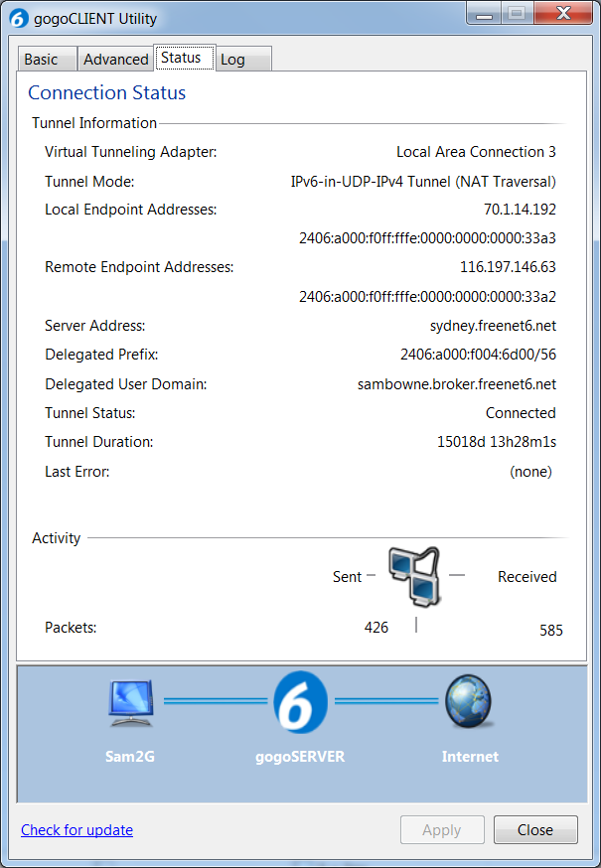
Task: Click the Received label in Activity
Action: click(526, 576)
